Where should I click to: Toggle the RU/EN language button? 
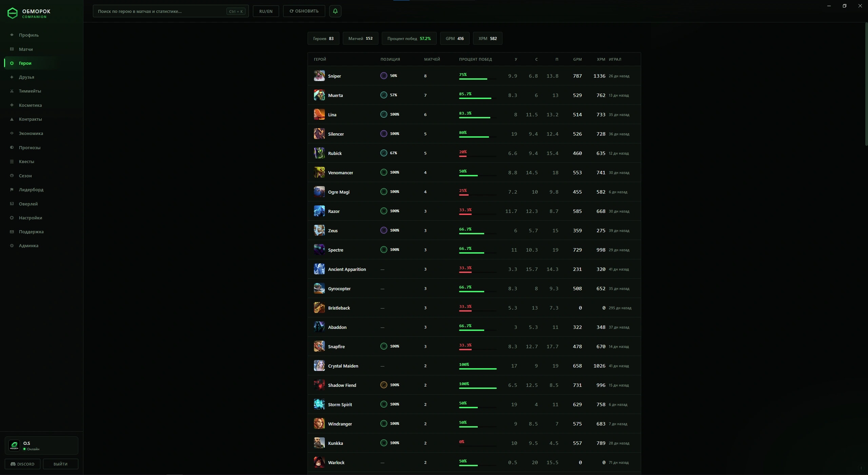266,11
